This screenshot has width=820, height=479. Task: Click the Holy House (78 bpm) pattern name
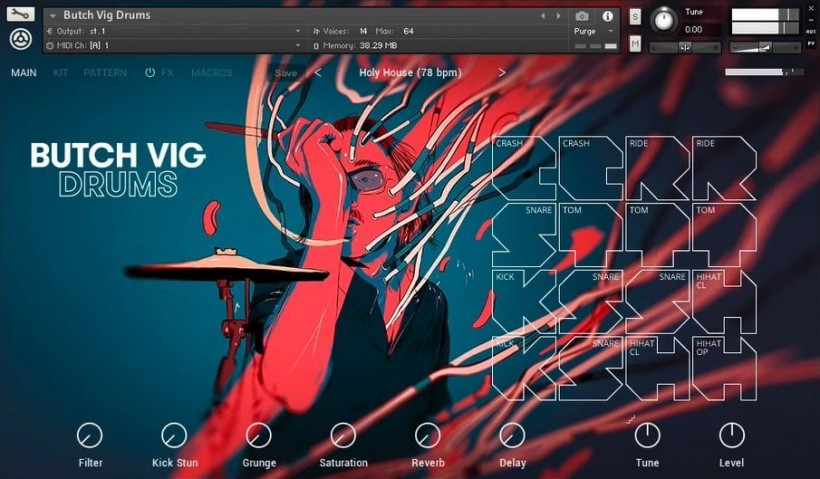(x=410, y=73)
